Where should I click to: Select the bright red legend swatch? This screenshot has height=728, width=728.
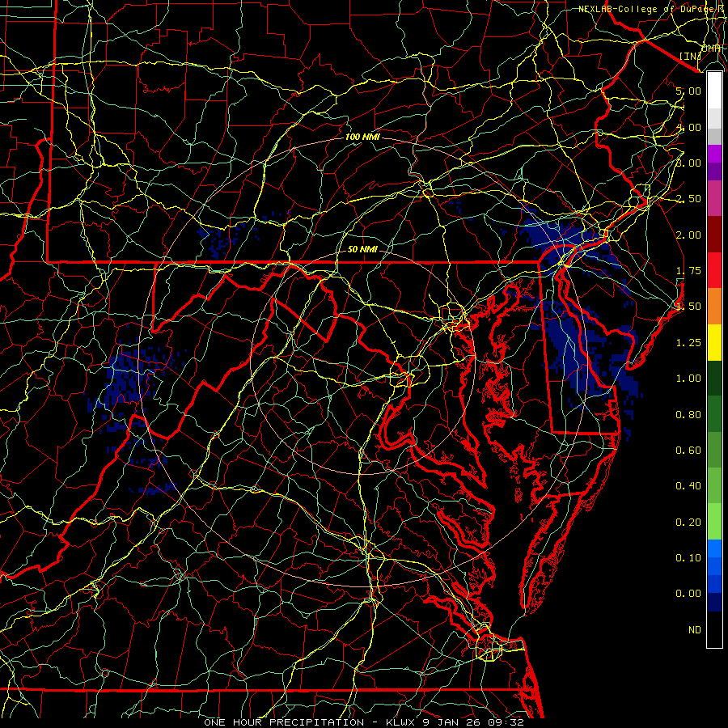(714, 271)
